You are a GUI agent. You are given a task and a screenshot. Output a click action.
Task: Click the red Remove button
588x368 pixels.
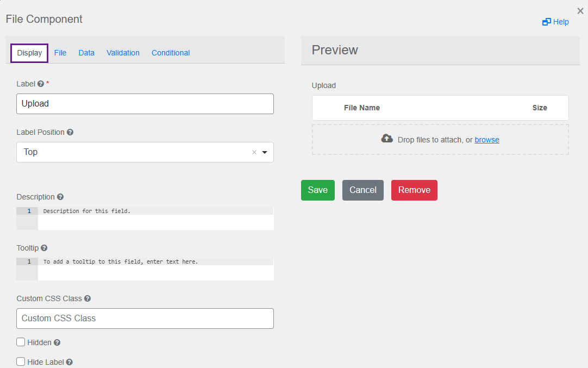coord(414,190)
